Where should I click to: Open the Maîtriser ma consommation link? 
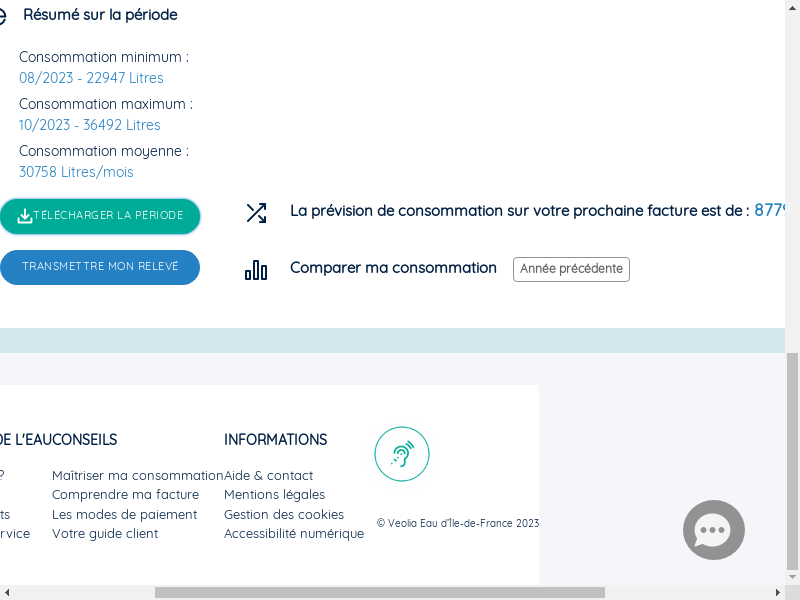point(138,476)
